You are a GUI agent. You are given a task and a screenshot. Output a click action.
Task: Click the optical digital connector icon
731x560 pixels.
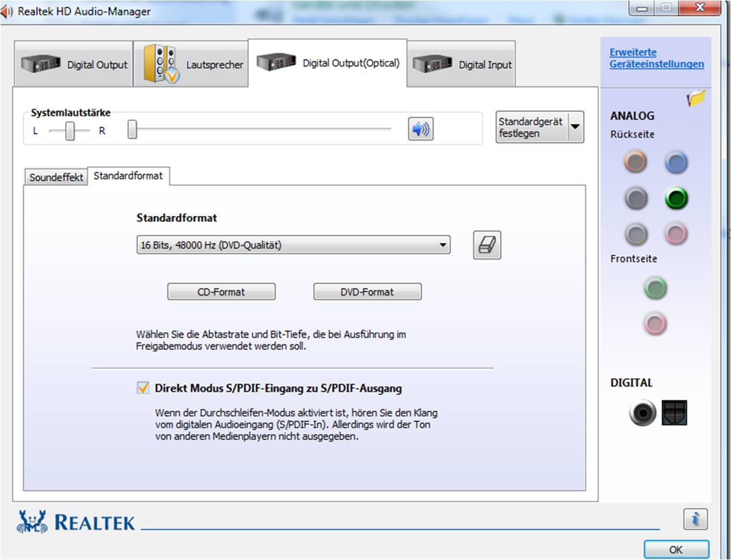click(x=674, y=413)
